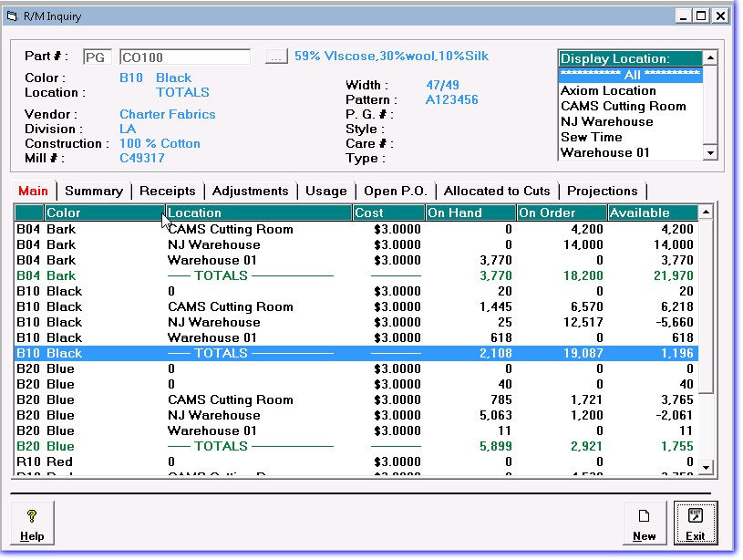This screenshot has width=743, height=560.
Task: Select Axiom Location in display list
Action: pos(608,90)
